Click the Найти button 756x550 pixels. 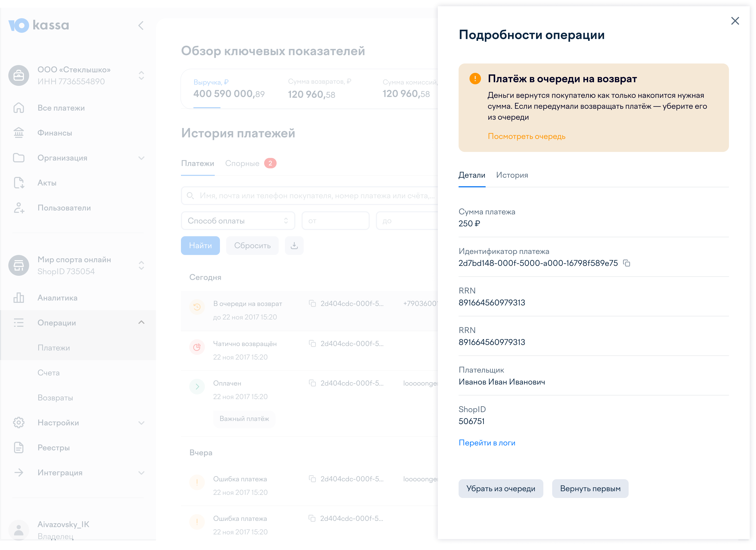200,246
